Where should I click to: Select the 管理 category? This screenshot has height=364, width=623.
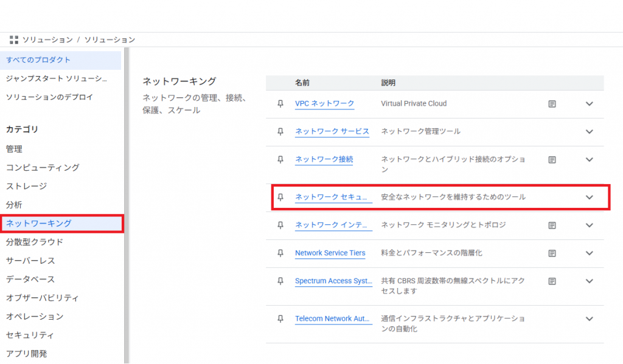[15, 149]
